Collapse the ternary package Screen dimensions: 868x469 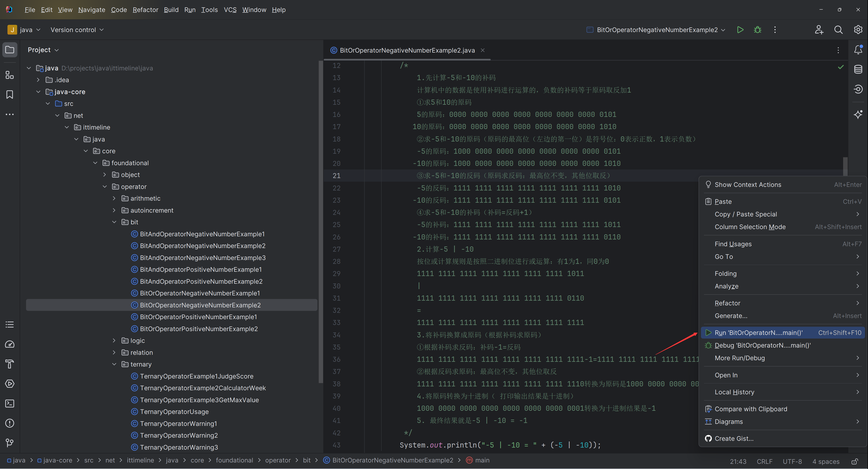pyautogui.click(x=114, y=364)
